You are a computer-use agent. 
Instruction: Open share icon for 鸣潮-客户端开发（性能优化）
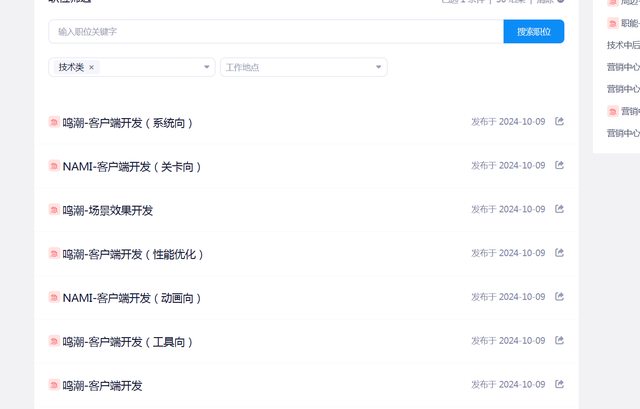559,254
